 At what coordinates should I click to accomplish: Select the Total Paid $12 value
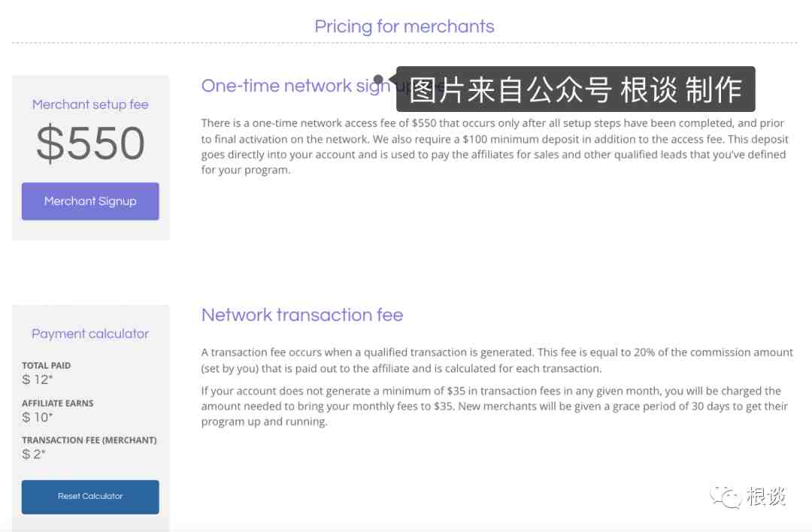(x=38, y=379)
